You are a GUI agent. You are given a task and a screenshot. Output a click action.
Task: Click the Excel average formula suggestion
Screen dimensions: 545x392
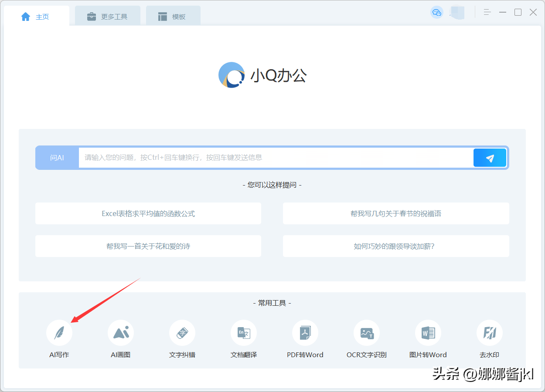[x=148, y=213]
